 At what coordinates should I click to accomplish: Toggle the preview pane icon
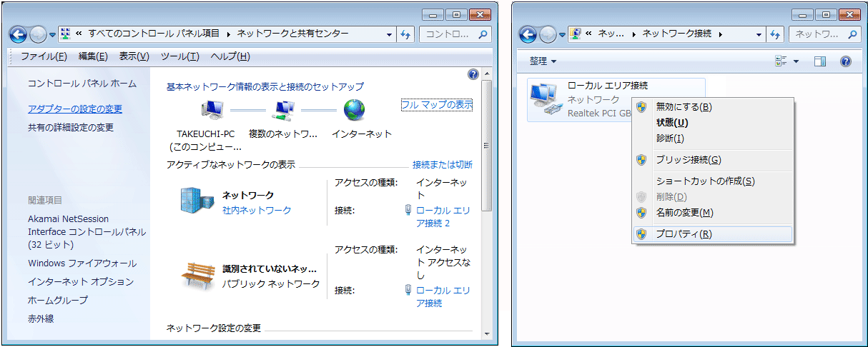click(x=820, y=61)
